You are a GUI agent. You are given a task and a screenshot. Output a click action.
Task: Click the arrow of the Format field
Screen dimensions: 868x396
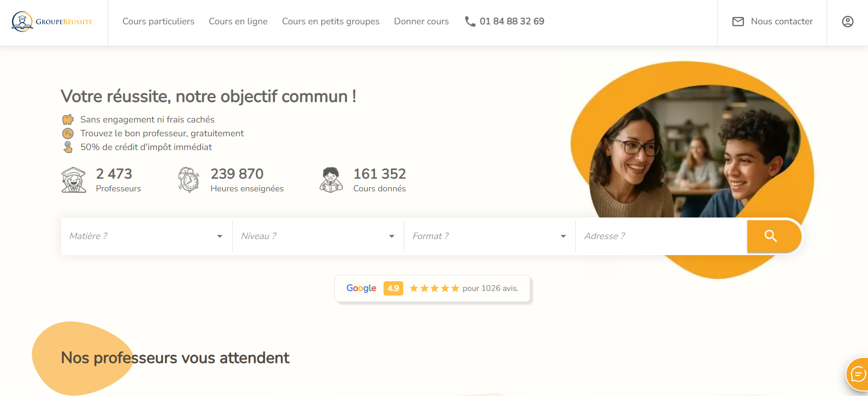coord(563,236)
